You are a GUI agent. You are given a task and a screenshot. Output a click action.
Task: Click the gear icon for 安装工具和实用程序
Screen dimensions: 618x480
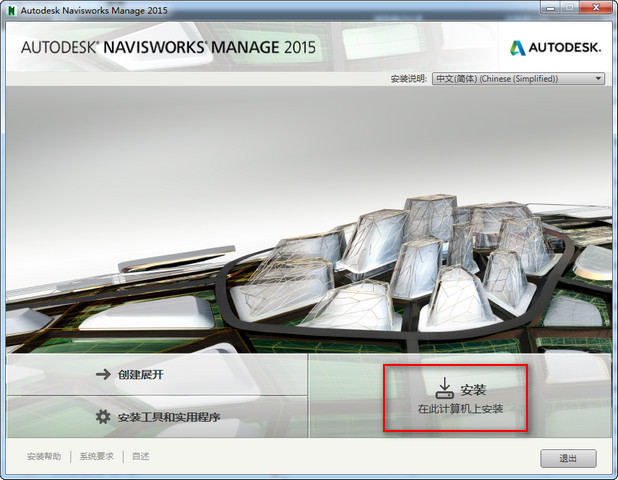pyautogui.click(x=102, y=417)
